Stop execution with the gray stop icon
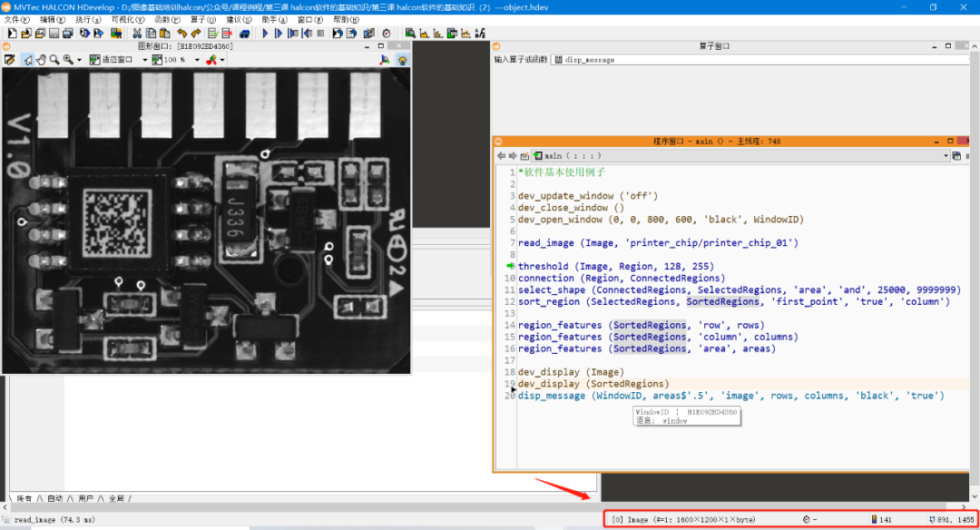This screenshot has height=530, width=980. 319,32
